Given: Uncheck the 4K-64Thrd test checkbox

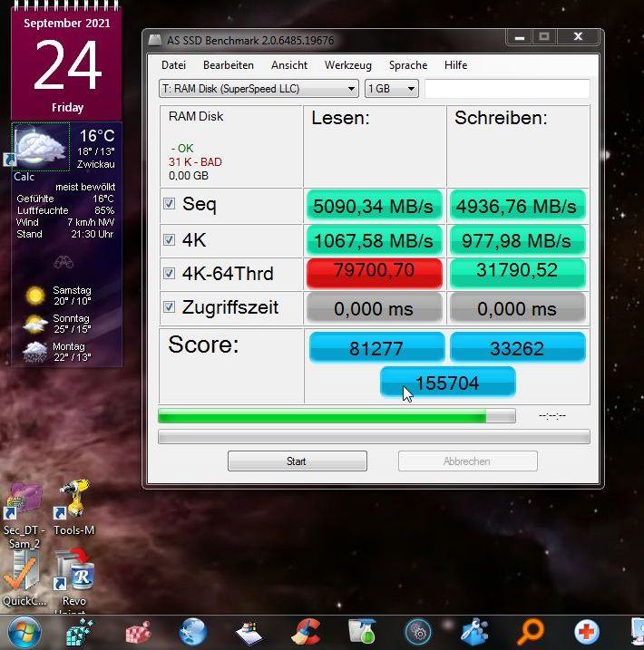Looking at the screenshot, I should coord(169,273).
